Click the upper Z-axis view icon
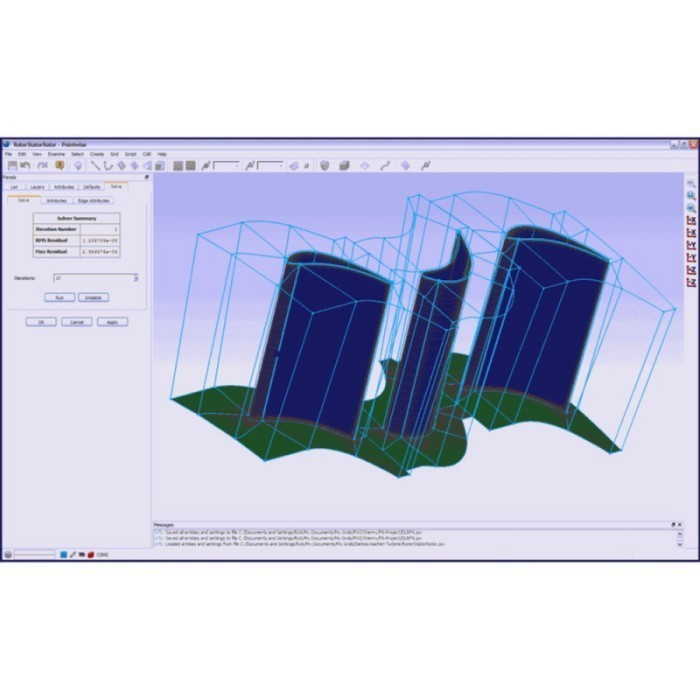 (x=691, y=270)
